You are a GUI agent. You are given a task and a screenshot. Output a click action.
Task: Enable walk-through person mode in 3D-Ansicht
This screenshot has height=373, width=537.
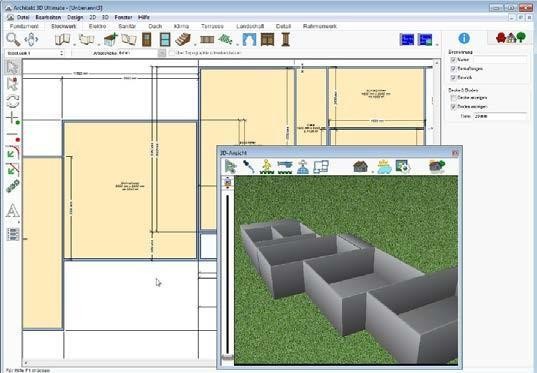point(267,167)
